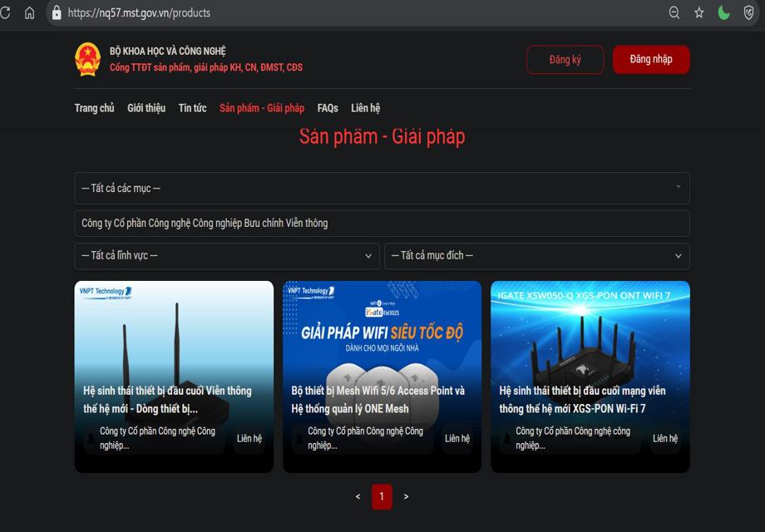
Task: Open the shield protection icon
Action: click(748, 12)
